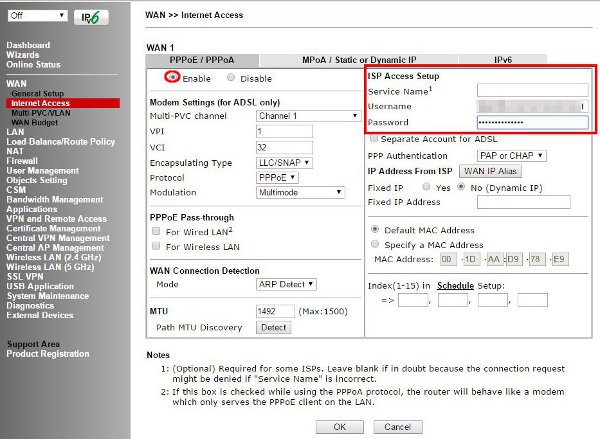
Task: Click OK to save settings
Action: tap(340, 427)
